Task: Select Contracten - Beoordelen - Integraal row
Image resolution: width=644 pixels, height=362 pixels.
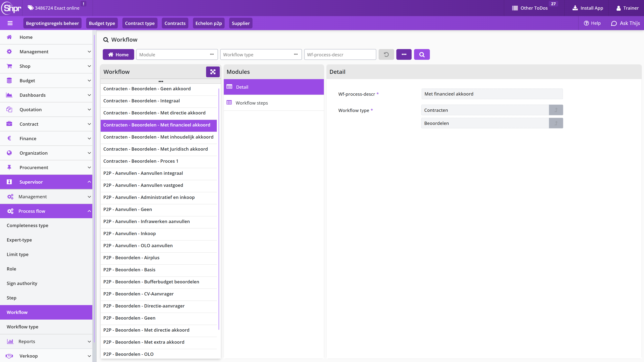Action: (159, 101)
